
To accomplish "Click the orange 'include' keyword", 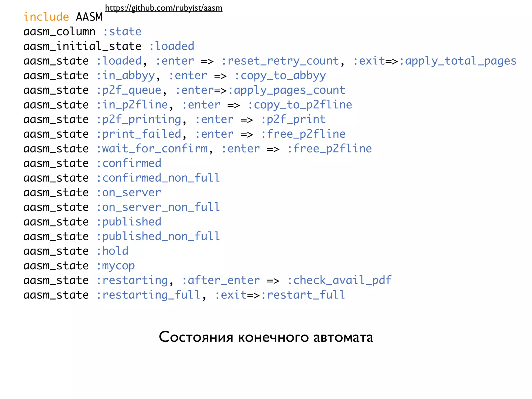I will pos(46,17).
